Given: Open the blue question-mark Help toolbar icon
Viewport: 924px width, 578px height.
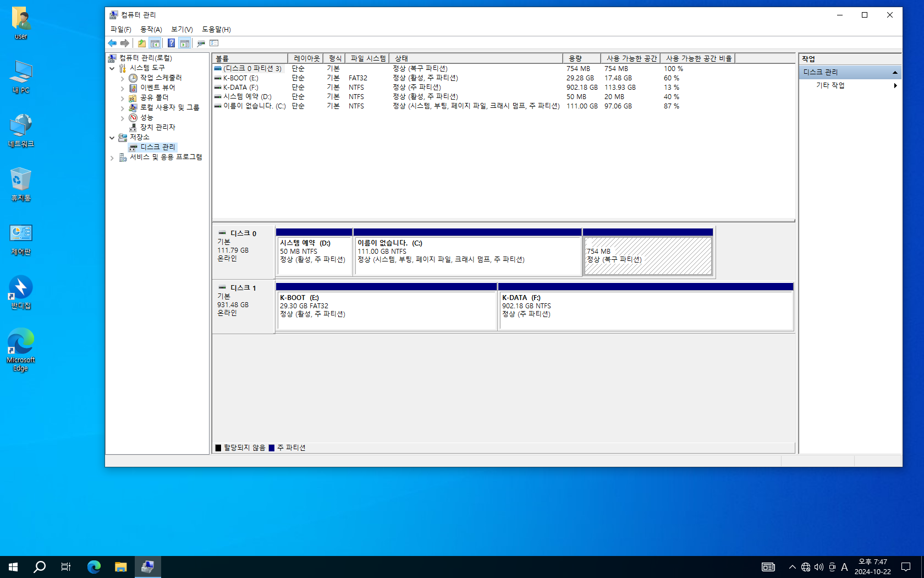Looking at the screenshot, I should coord(172,43).
